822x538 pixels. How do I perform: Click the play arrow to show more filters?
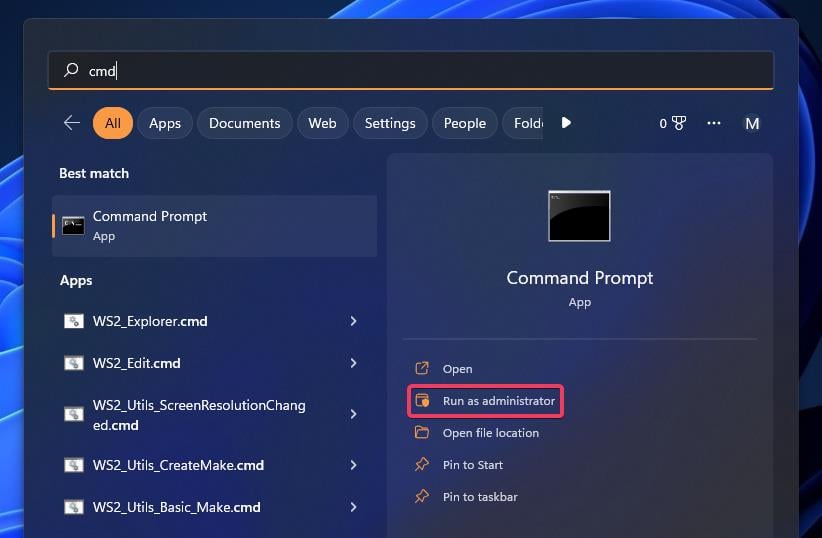566,123
